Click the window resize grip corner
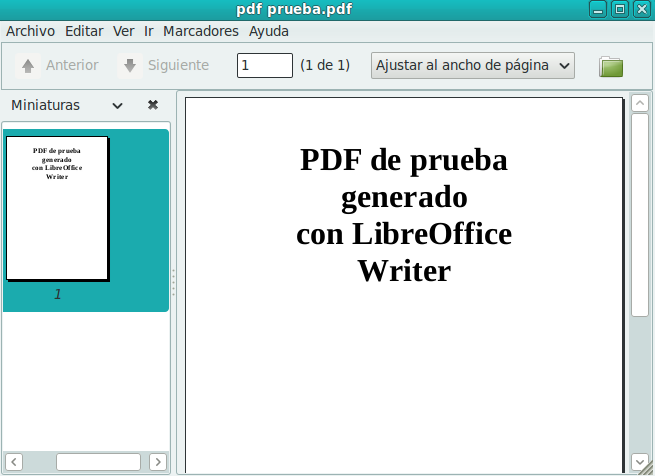 tap(649, 470)
